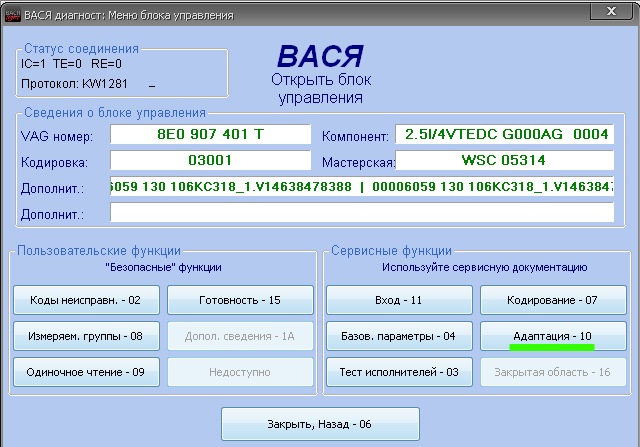
Task: Open Кодирование - 07 function
Action: pos(553,300)
